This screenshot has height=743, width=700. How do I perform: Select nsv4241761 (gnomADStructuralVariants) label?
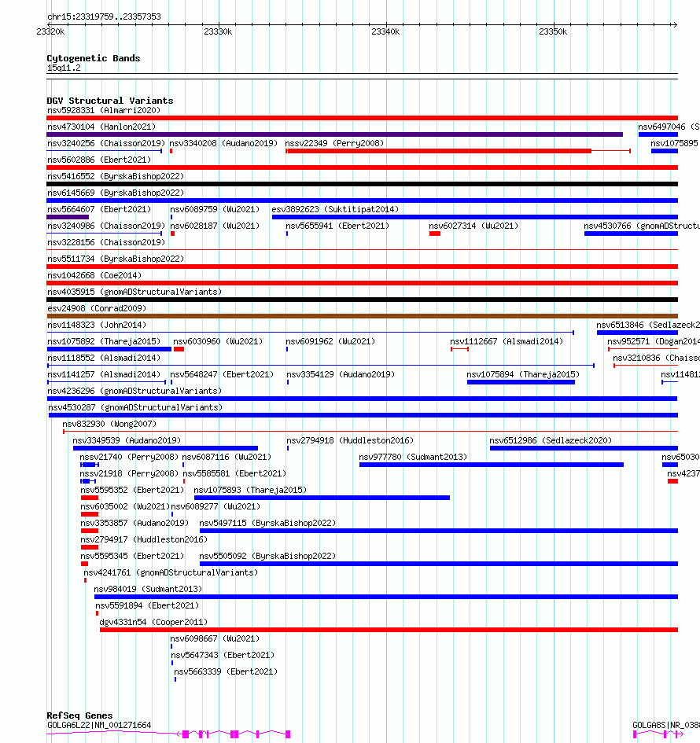[x=171, y=573]
